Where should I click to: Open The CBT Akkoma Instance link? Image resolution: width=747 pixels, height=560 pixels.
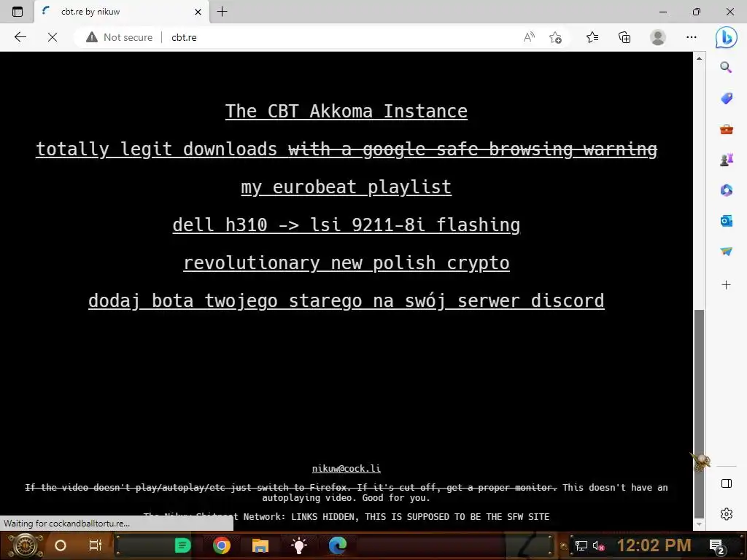347,111
